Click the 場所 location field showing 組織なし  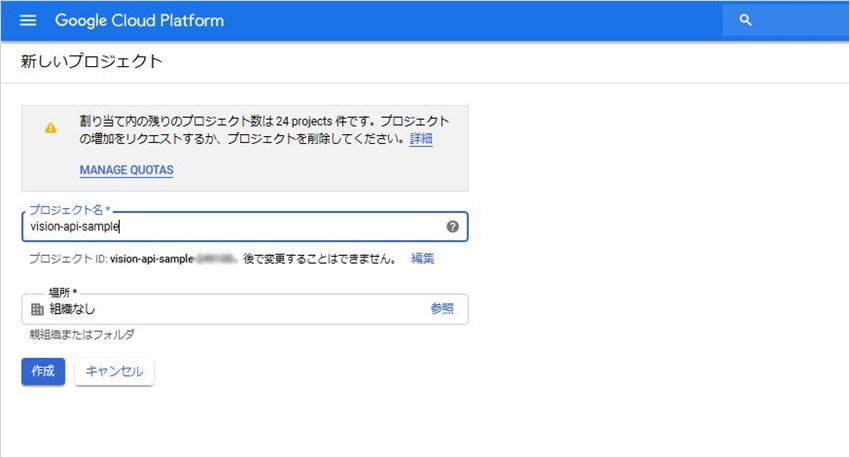245,309
